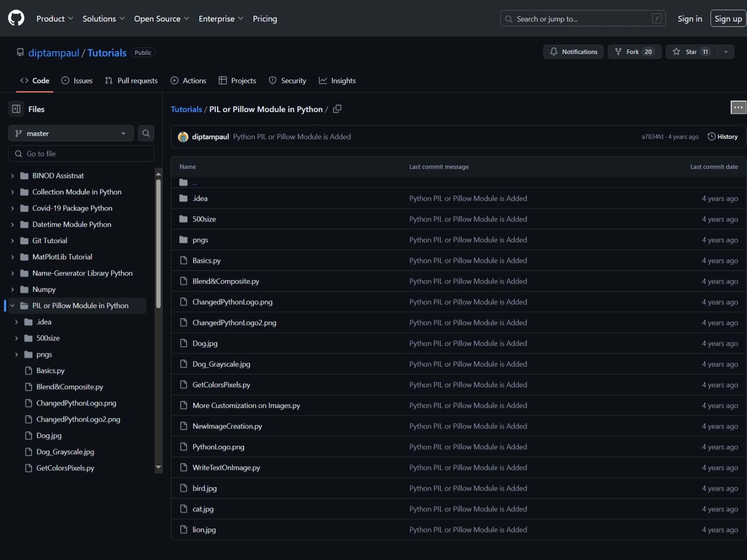
Task: Fork the repository
Action: tap(635, 52)
